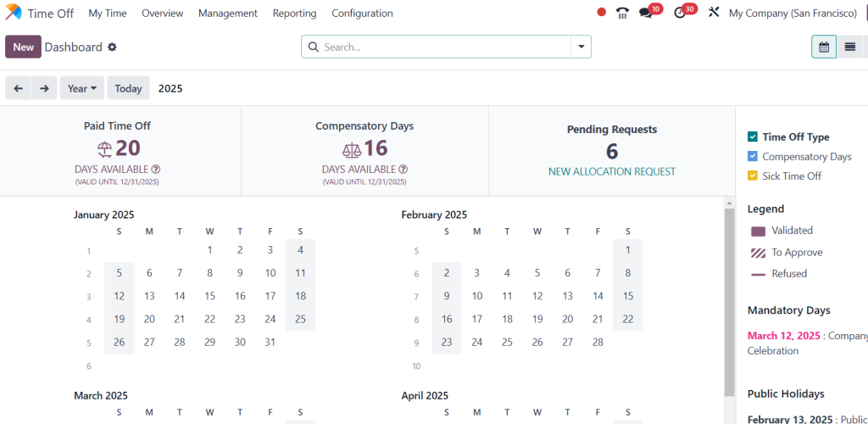Viewport: 868px width, 424px height.
Task: Click the red recording status dot
Action: (x=602, y=12)
